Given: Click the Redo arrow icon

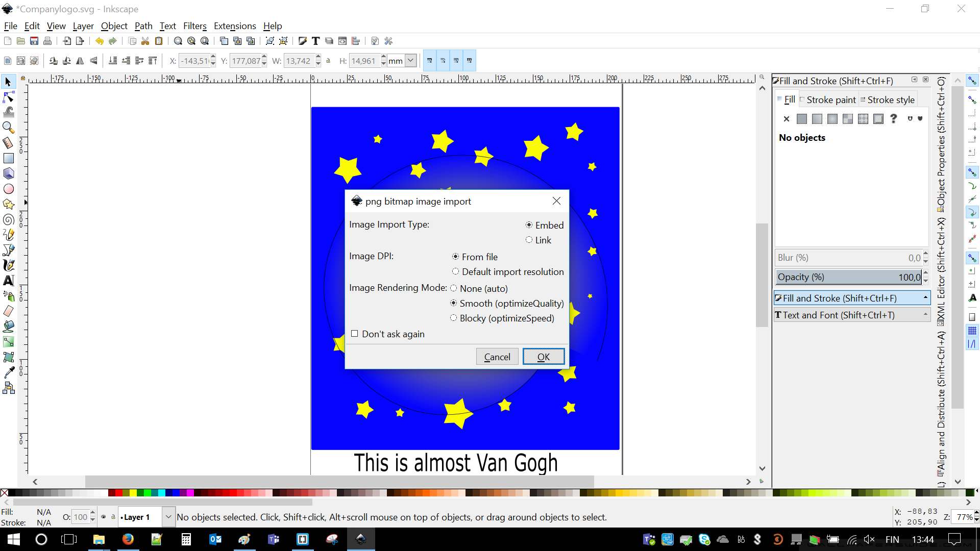Looking at the screenshot, I should point(113,41).
